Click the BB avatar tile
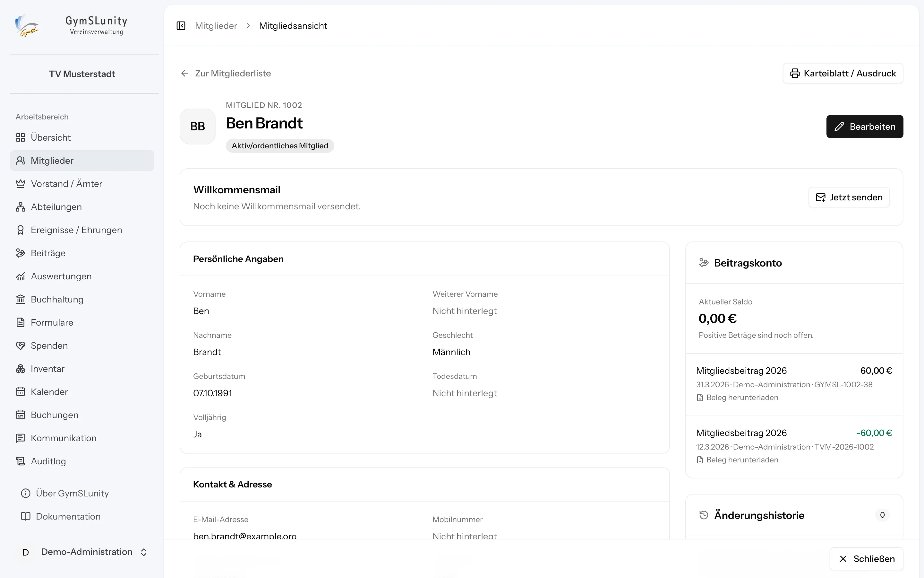Viewport: 924px width, 578px height. (198, 127)
